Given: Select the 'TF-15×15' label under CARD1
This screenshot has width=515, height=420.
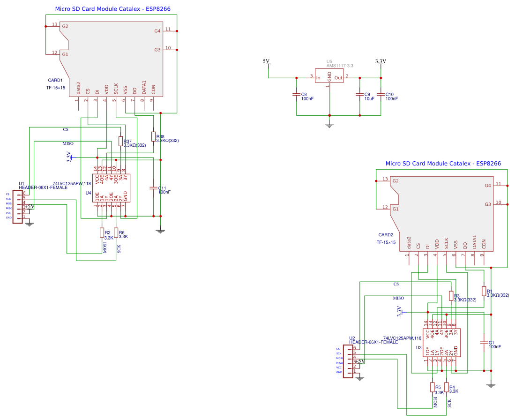Looking at the screenshot, I should pyautogui.click(x=55, y=88).
